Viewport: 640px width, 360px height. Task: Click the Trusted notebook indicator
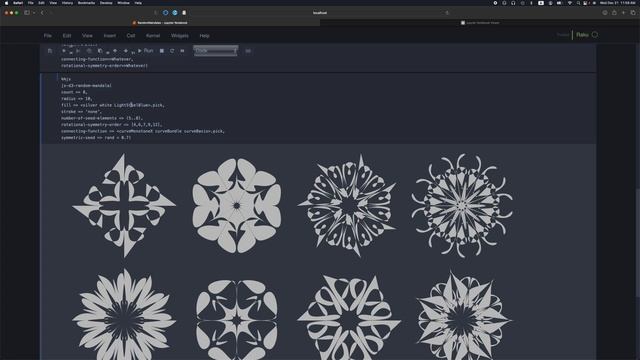(x=563, y=35)
